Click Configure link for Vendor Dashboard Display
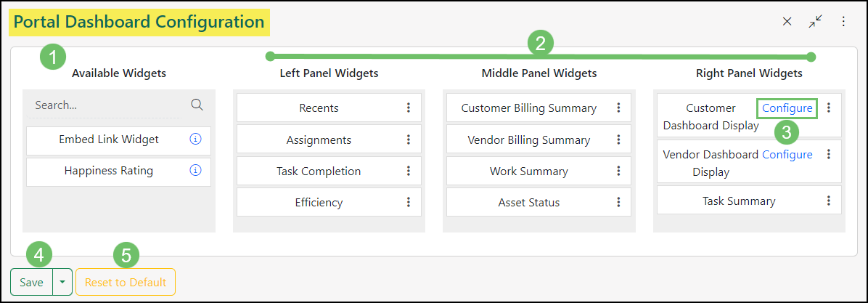The height and width of the screenshot is (303, 868). (x=787, y=154)
